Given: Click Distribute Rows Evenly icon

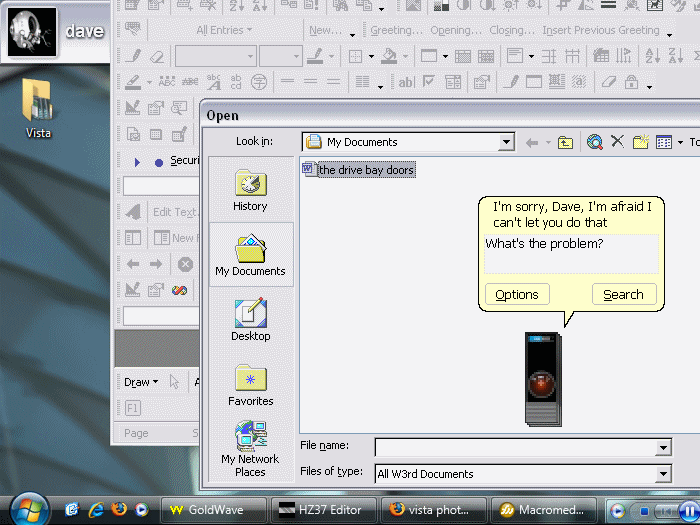Looking at the screenshot, I should [549, 57].
